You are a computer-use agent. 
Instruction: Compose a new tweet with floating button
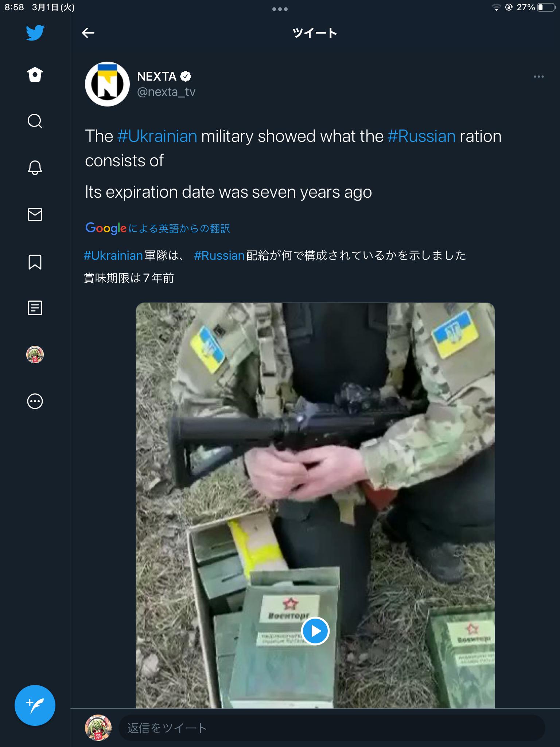click(35, 705)
